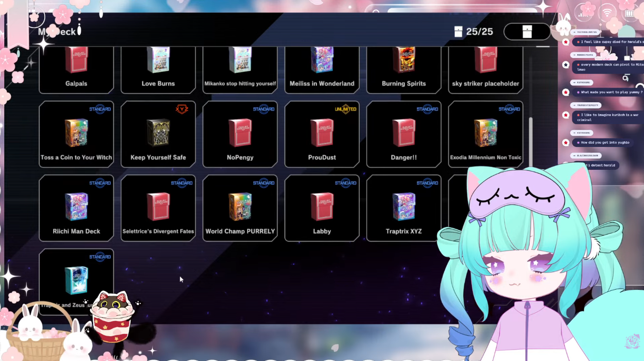The width and height of the screenshot is (644, 361).
Task: Open the Galpals deck box
Action: pyautogui.click(x=77, y=70)
